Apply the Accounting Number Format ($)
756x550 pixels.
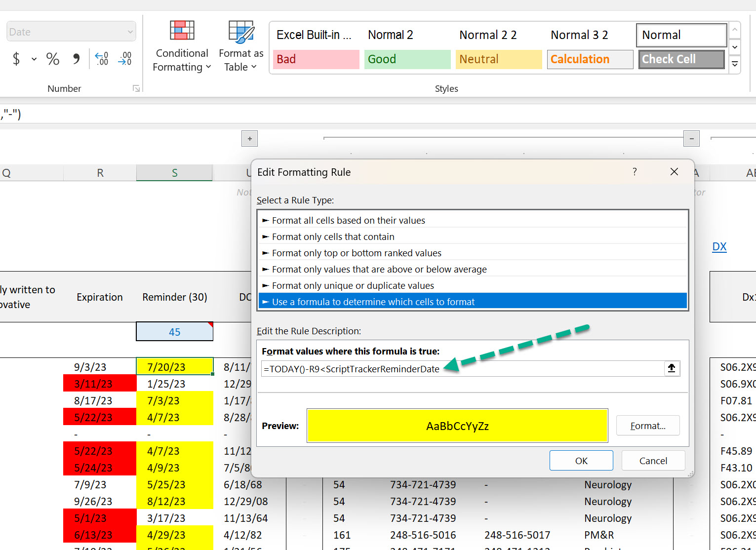16,59
